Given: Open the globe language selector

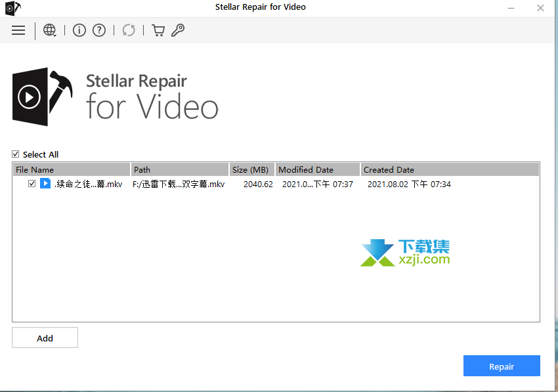Looking at the screenshot, I should coord(49,30).
